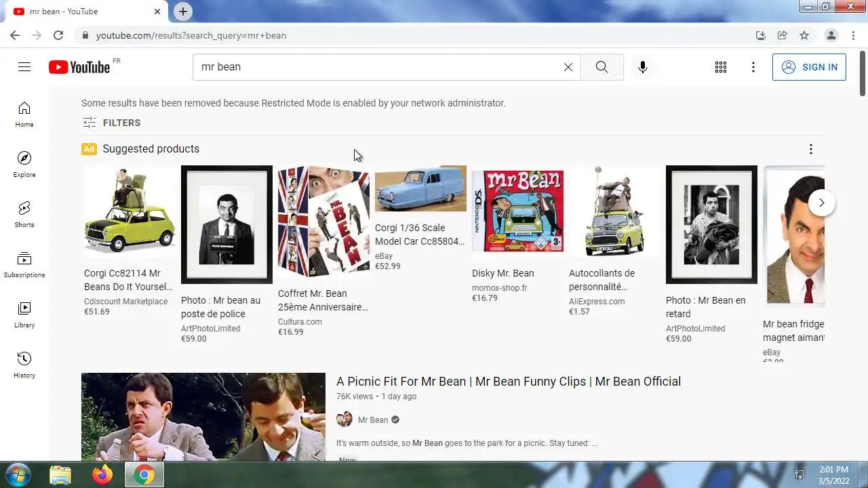Share this page icon in address bar
The width and height of the screenshot is (868, 488).
[x=783, y=35]
